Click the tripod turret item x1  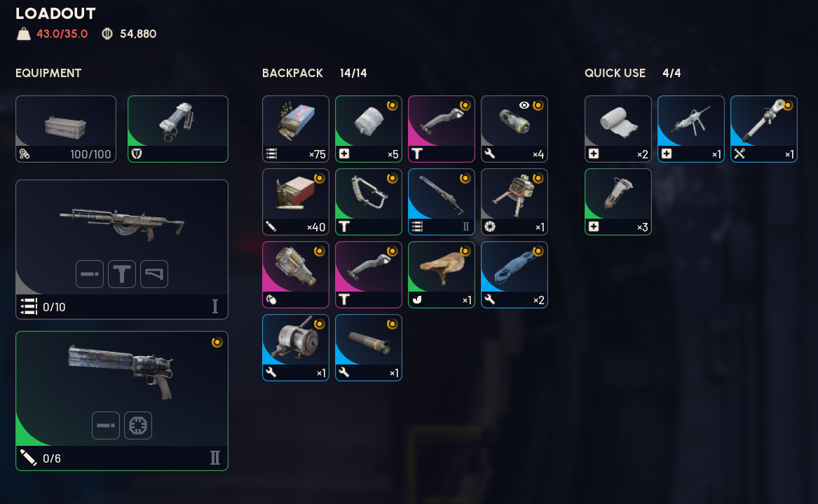pos(514,202)
